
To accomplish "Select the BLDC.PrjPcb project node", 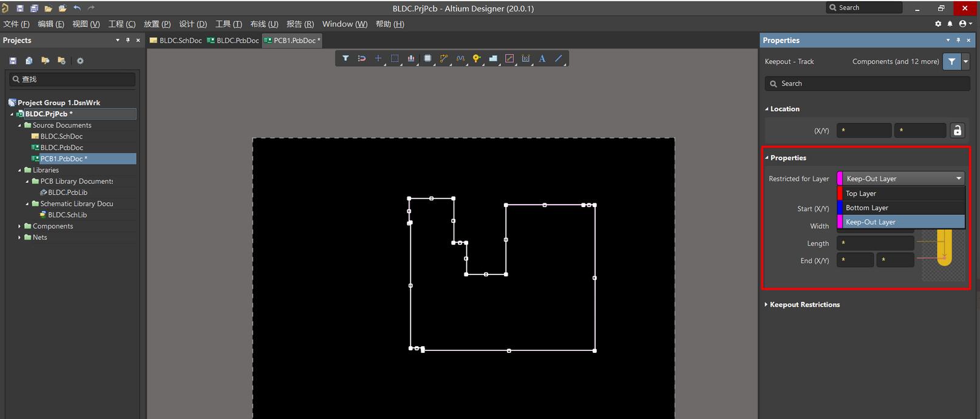I will click(x=48, y=114).
